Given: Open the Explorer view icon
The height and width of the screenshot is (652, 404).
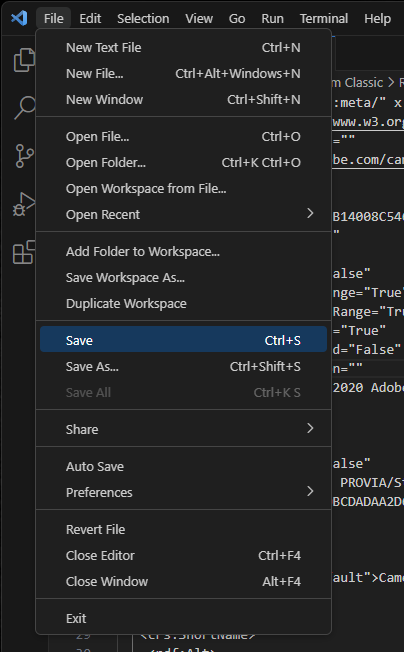Looking at the screenshot, I should [24, 60].
